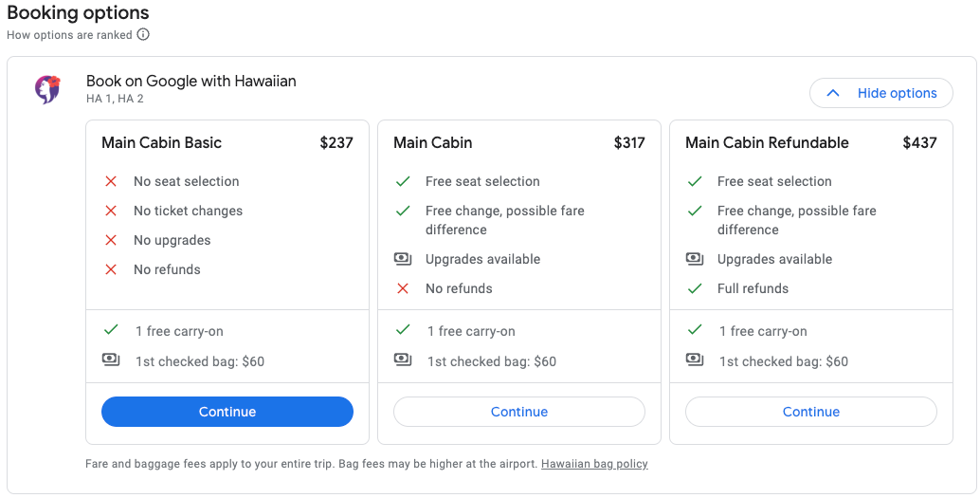Click green check beside 'Full refunds'
The image size is (980, 498).
[695, 288]
